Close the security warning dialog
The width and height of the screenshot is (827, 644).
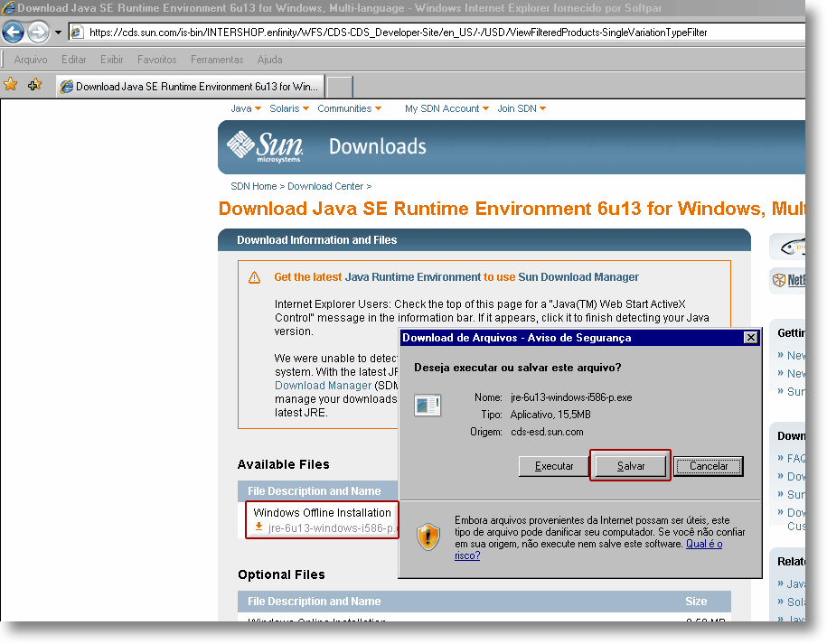750,338
